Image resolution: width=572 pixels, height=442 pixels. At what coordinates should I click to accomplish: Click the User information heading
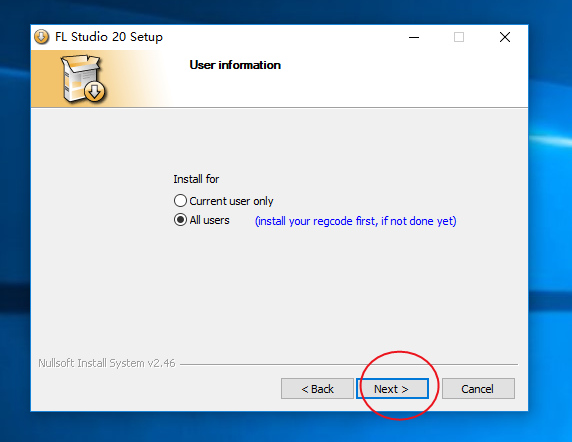click(235, 65)
